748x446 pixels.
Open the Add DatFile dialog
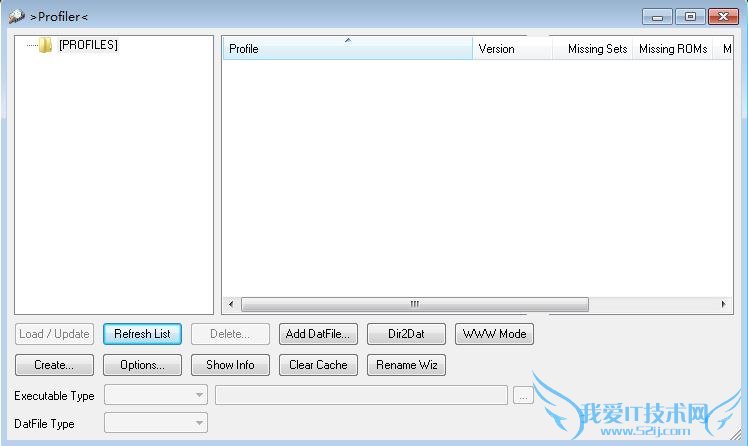[318, 334]
